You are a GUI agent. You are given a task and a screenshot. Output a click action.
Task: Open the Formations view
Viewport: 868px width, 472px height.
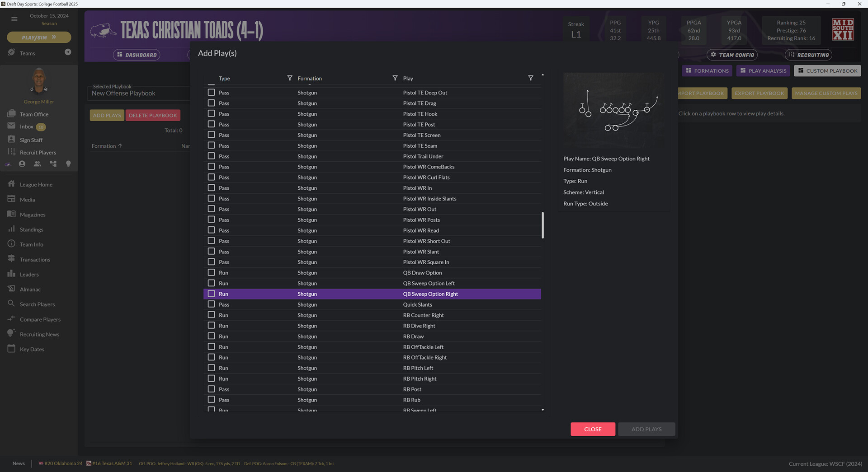pyautogui.click(x=707, y=70)
